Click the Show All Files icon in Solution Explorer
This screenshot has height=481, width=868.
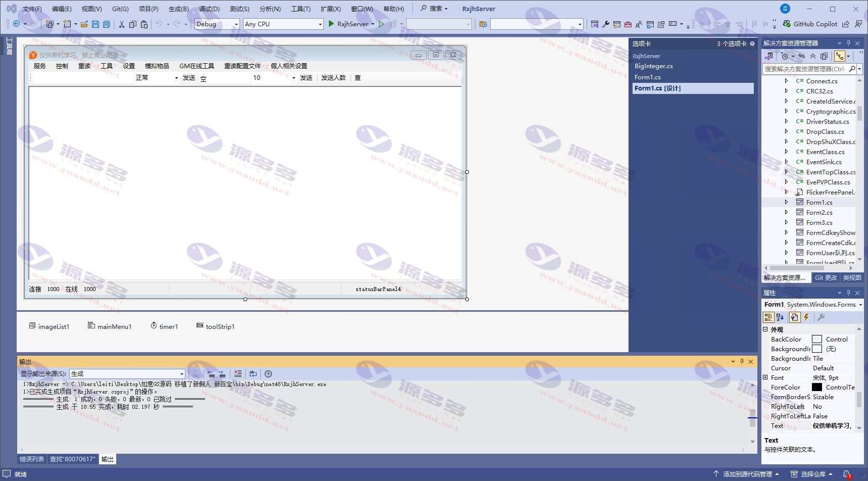pyautogui.click(x=824, y=56)
